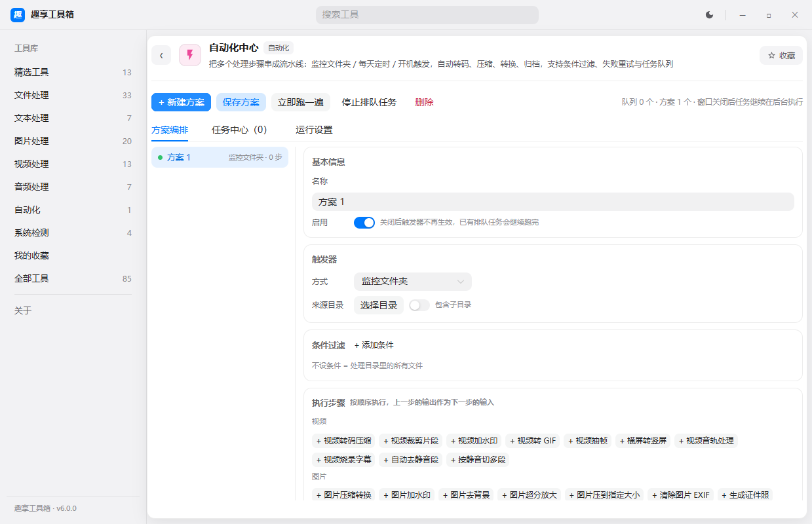Go back with the left chevron button
This screenshot has width=812, height=524.
161,55
